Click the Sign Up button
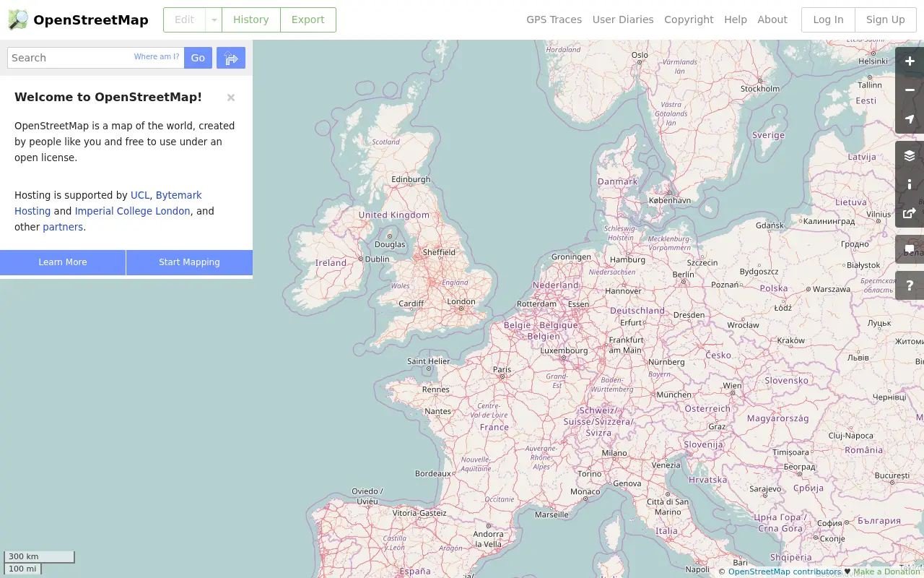Screen dimensions: 924x578 tap(885, 20)
